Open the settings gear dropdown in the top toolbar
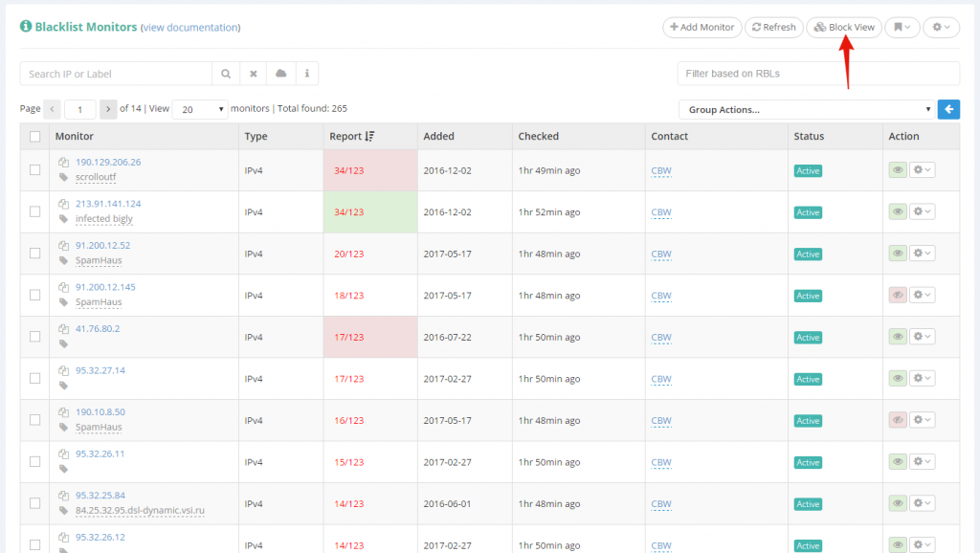The height and width of the screenshot is (553, 980). pyautogui.click(x=941, y=27)
